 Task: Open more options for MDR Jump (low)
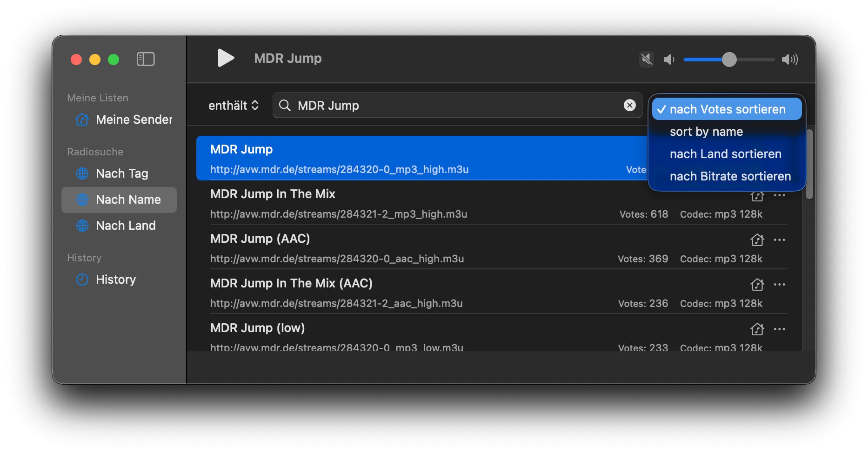click(x=780, y=329)
